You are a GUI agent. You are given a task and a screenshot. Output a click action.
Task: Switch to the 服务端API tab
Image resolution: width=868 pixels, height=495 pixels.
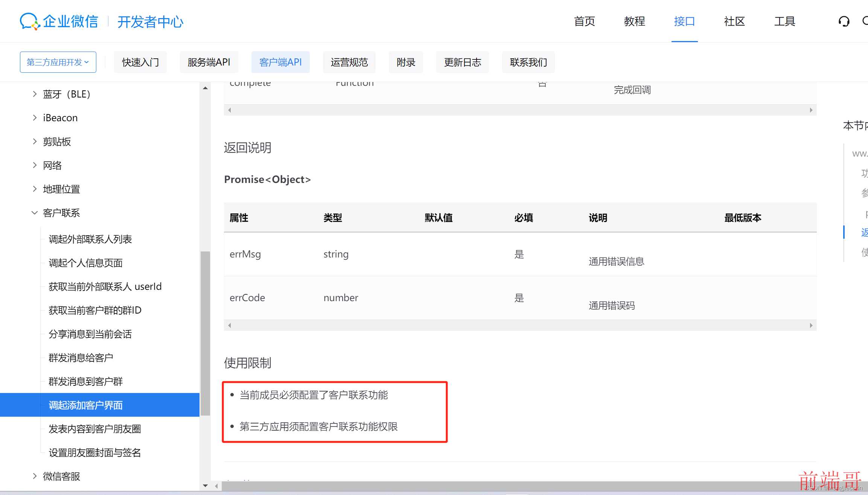click(209, 62)
